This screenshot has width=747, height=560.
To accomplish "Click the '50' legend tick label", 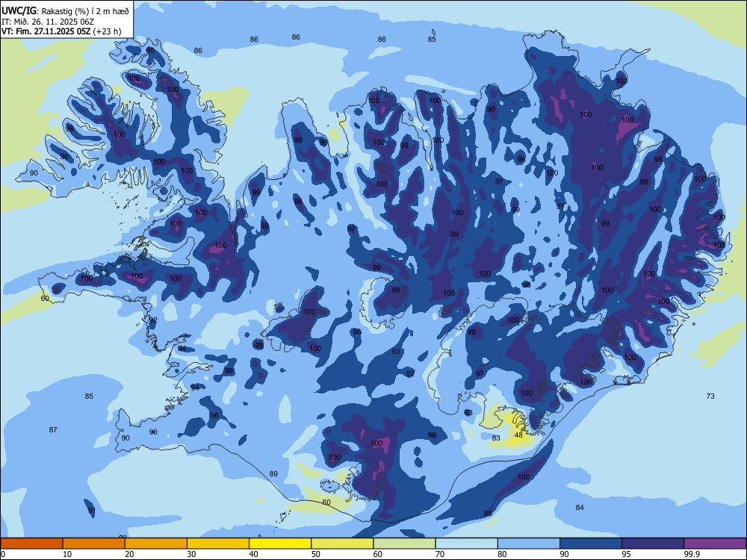I will click(x=315, y=554).
